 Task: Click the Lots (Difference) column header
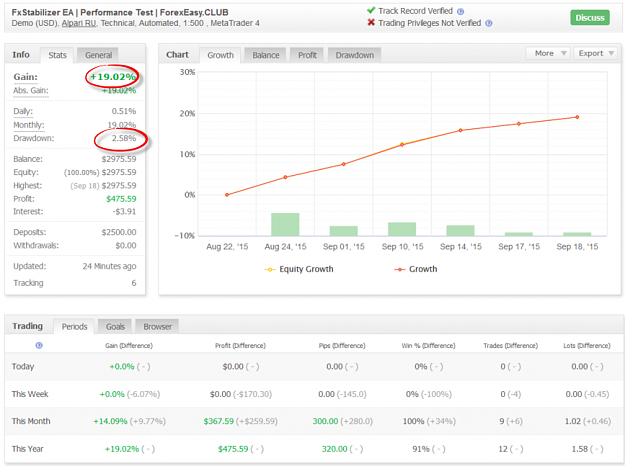point(587,346)
